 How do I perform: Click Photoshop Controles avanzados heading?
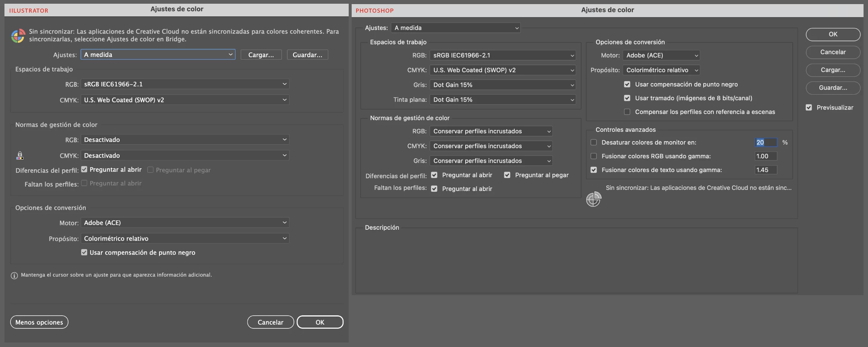click(625, 130)
